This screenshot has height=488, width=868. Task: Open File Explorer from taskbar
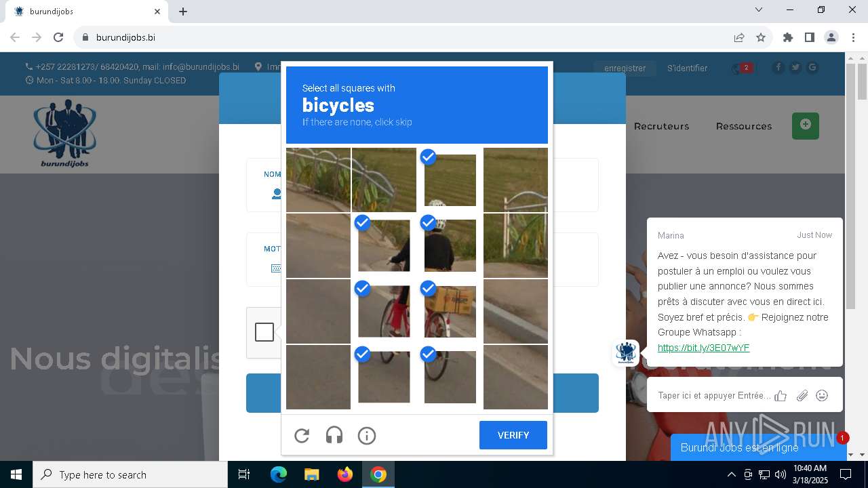pos(312,474)
